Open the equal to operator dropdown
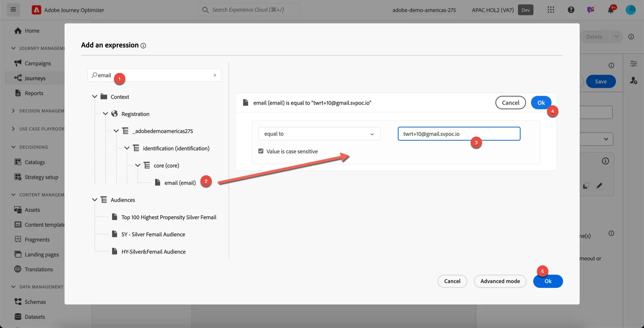Screen dimensions: 644x328 click(x=319, y=134)
